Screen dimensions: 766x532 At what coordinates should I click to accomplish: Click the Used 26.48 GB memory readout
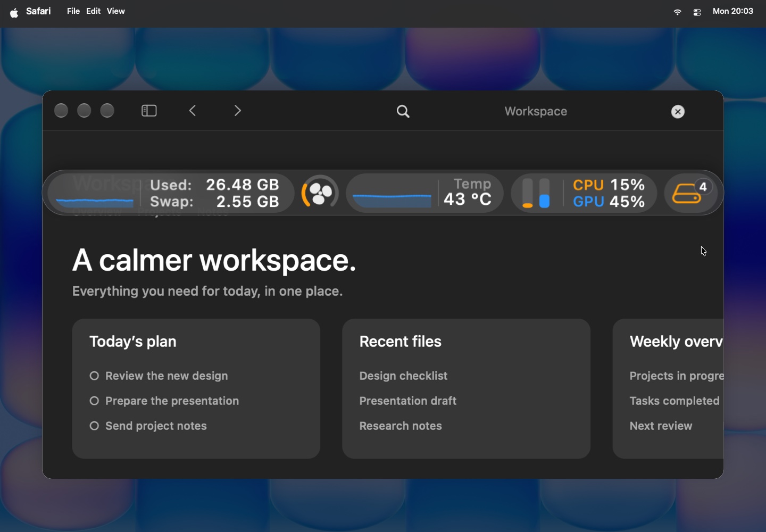215,185
